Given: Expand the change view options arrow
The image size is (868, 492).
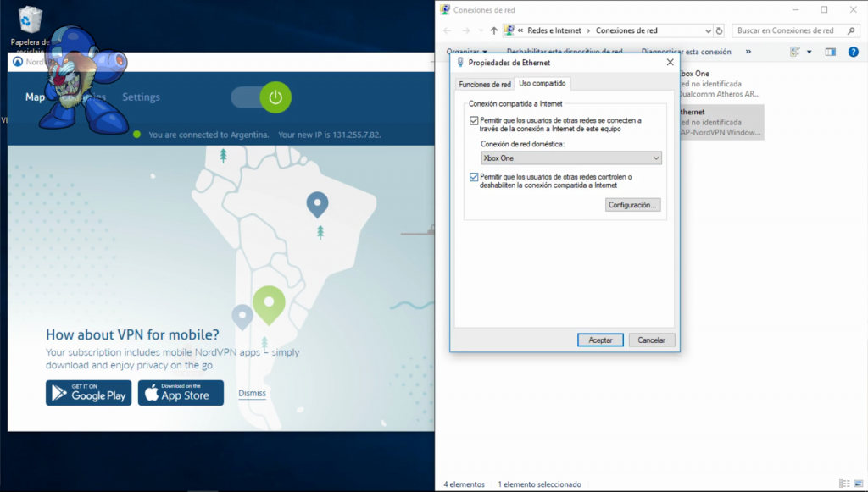Looking at the screenshot, I should [x=810, y=52].
